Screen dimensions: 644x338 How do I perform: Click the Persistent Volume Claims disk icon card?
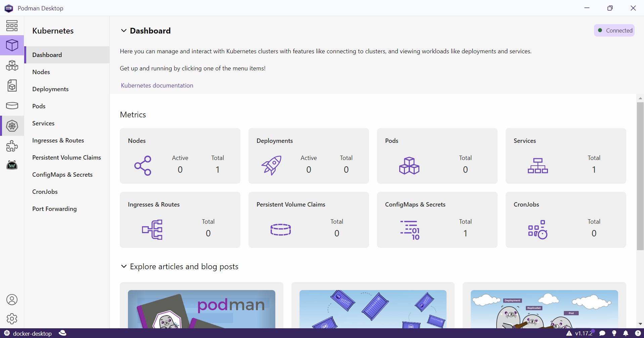280,230
